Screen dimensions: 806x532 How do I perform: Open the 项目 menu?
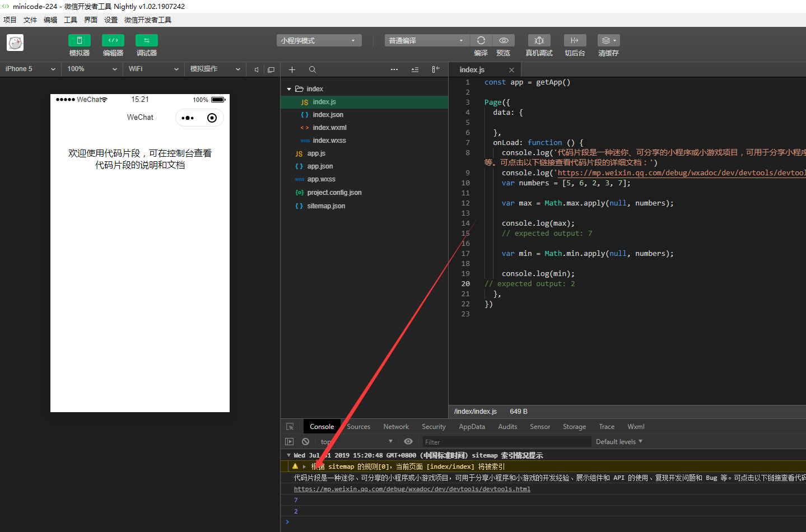[10, 20]
